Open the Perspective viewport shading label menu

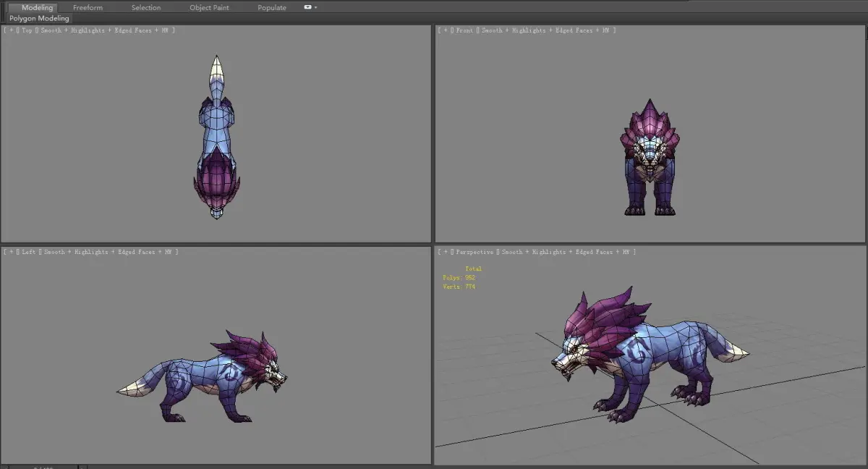tap(569, 252)
